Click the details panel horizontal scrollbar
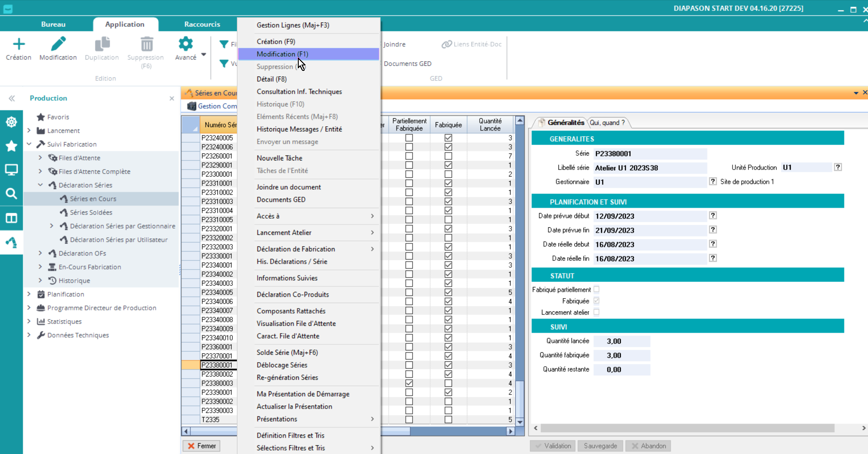Image resolution: width=868 pixels, height=454 pixels. click(687, 428)
